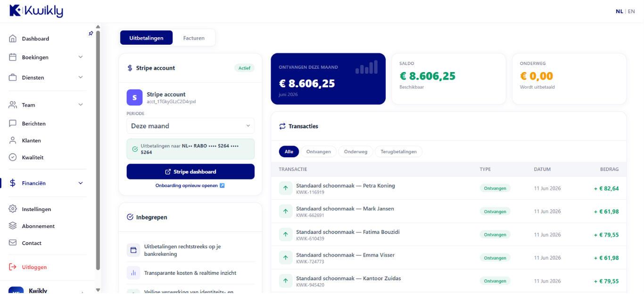
Task: Click the Team people icon
Action: pos(13,105)
